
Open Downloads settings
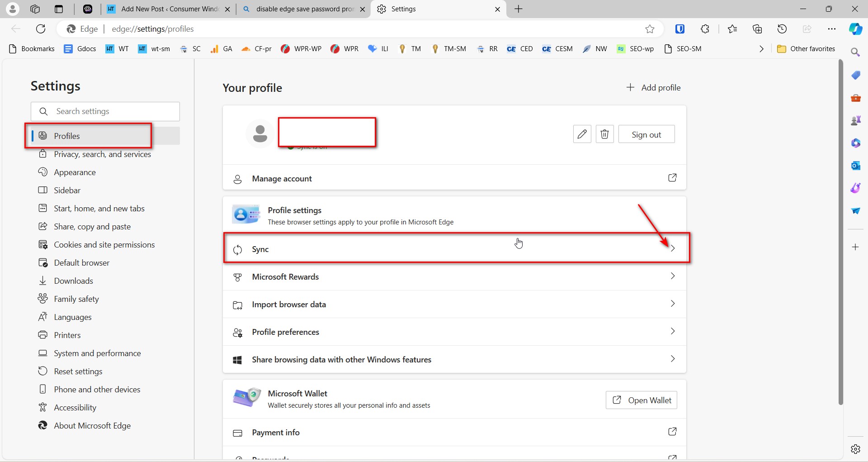point(105,281)
